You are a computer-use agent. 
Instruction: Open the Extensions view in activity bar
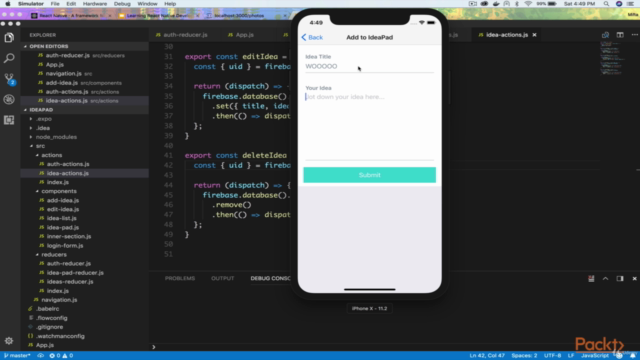click(x=9, y=120)
